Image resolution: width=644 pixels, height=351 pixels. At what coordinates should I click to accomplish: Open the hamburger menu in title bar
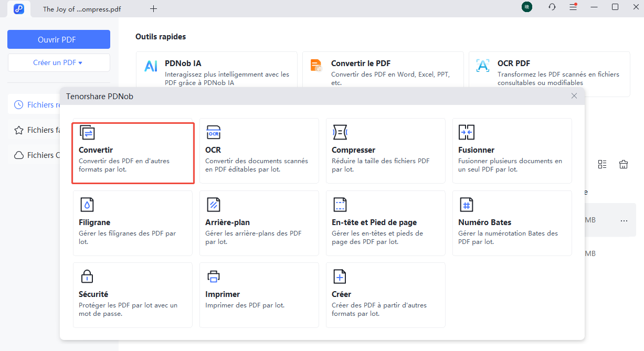573,7
